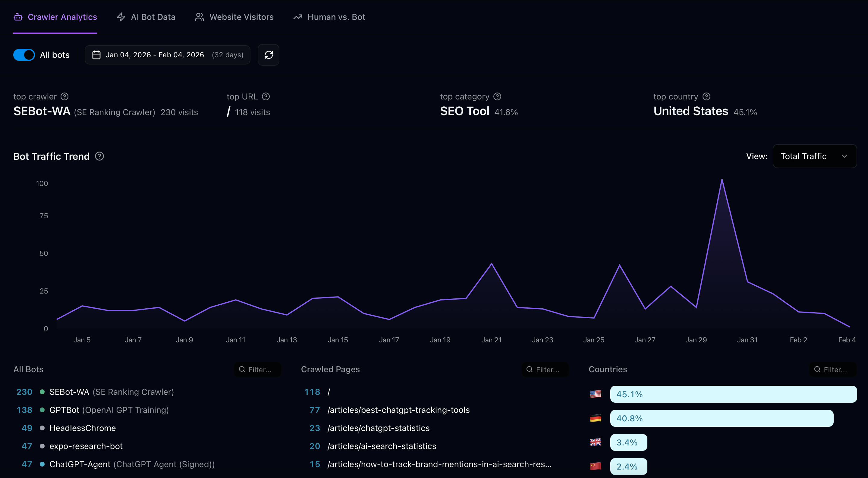Click the help icon next to top URL
Image resolution: width=868 pixels, height=478 pixels.
click(266, 96)
